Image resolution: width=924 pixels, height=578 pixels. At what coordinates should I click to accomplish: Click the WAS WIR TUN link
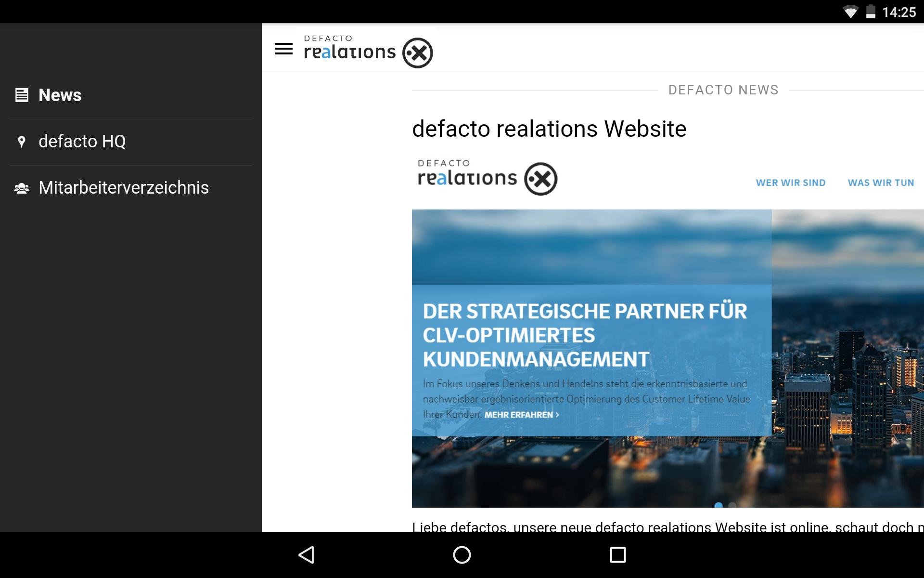click(x=881, y=183)
